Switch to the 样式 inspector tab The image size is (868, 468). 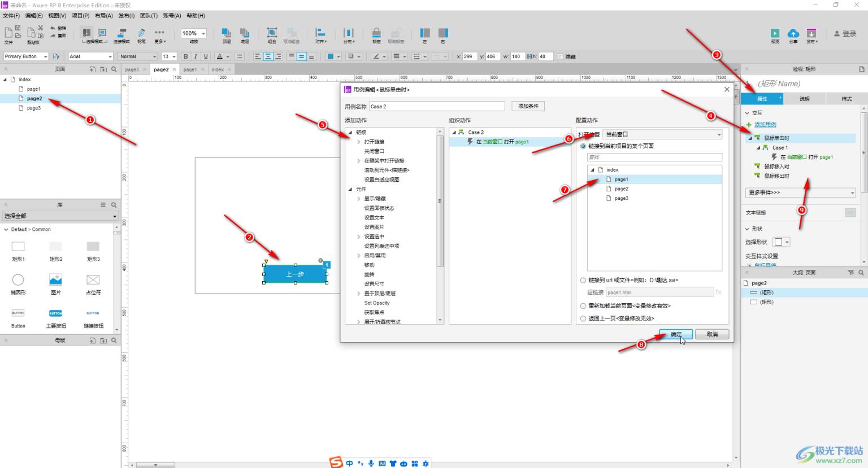[x=847, y=99]
